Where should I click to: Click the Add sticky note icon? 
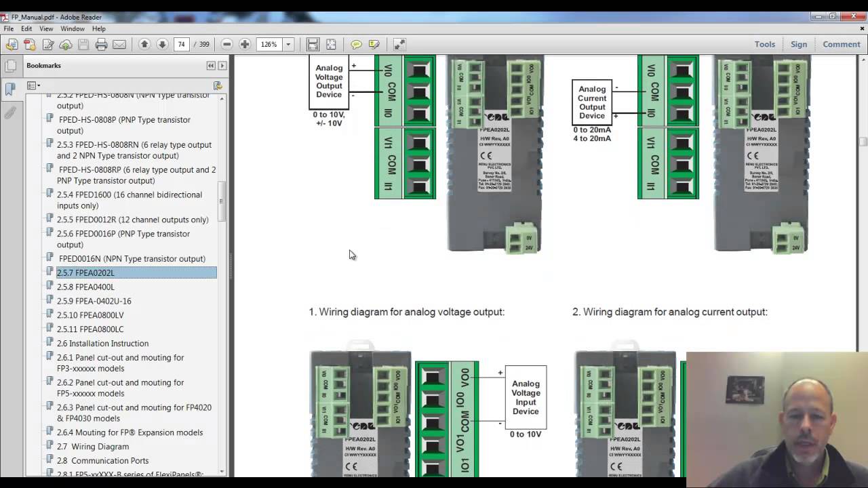point(356,45)
